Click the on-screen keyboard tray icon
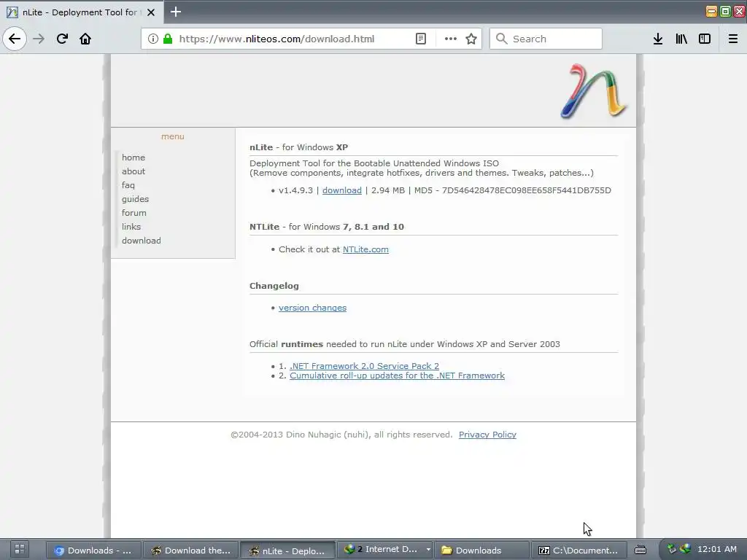747x560 pixels. (x=640, y=550)
